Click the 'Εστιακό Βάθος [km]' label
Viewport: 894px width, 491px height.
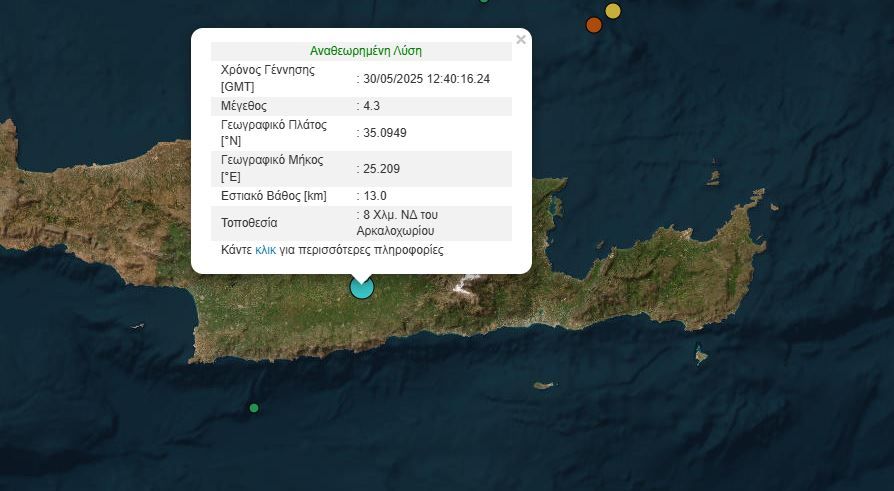pyautogui.click(x=274, y=196)
